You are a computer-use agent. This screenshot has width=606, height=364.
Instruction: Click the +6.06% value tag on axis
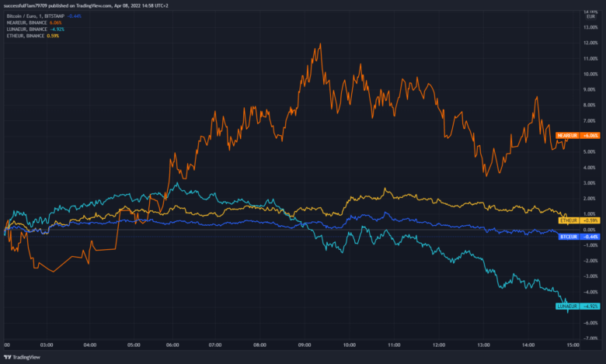click(590, 136)
